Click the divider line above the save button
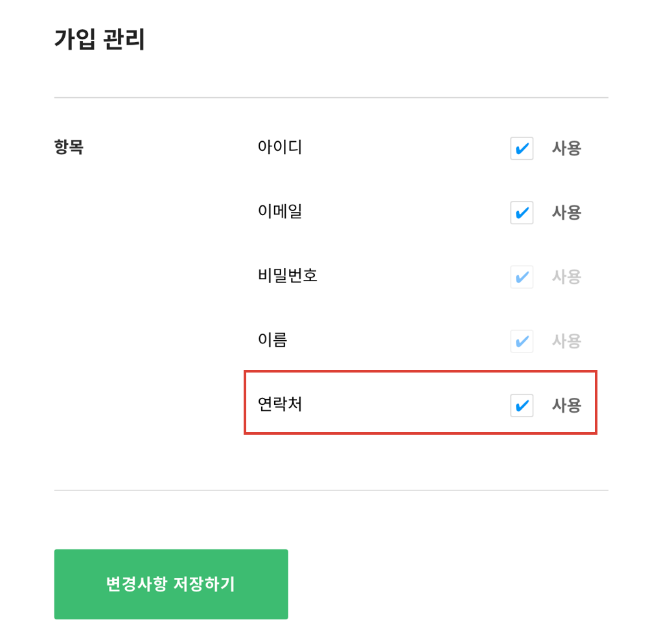The width and height of the screenshot is (648, 644). point(330,490)
